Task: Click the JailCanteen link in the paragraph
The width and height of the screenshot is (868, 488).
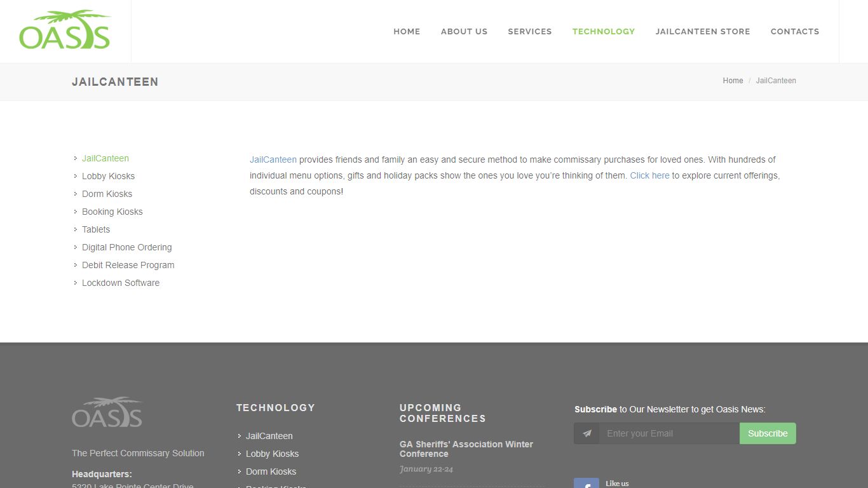Action: [273, 159]
